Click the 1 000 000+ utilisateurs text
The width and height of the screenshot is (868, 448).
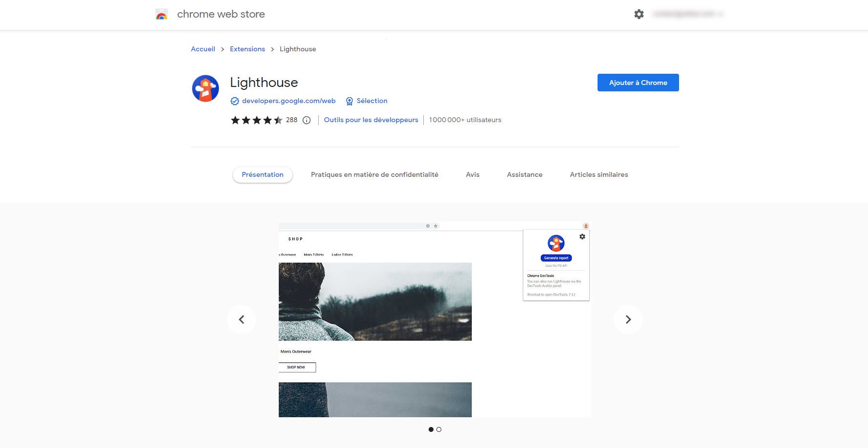465,120
